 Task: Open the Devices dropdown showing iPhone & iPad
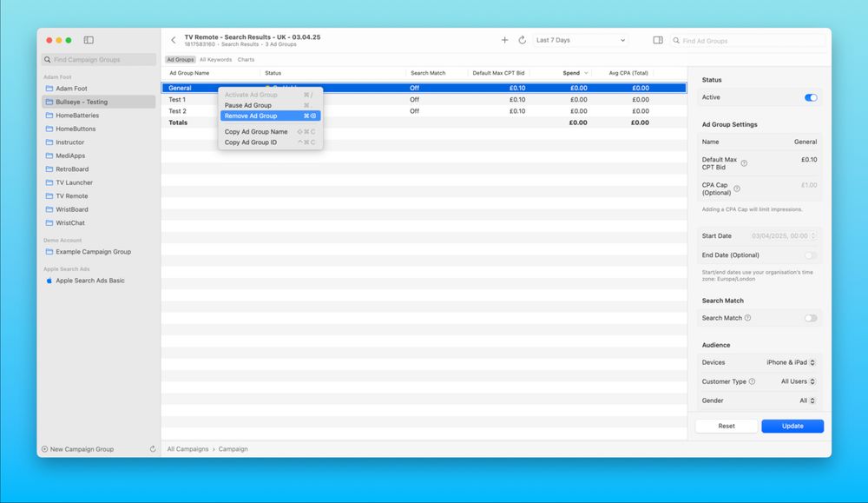pos(791,362)
